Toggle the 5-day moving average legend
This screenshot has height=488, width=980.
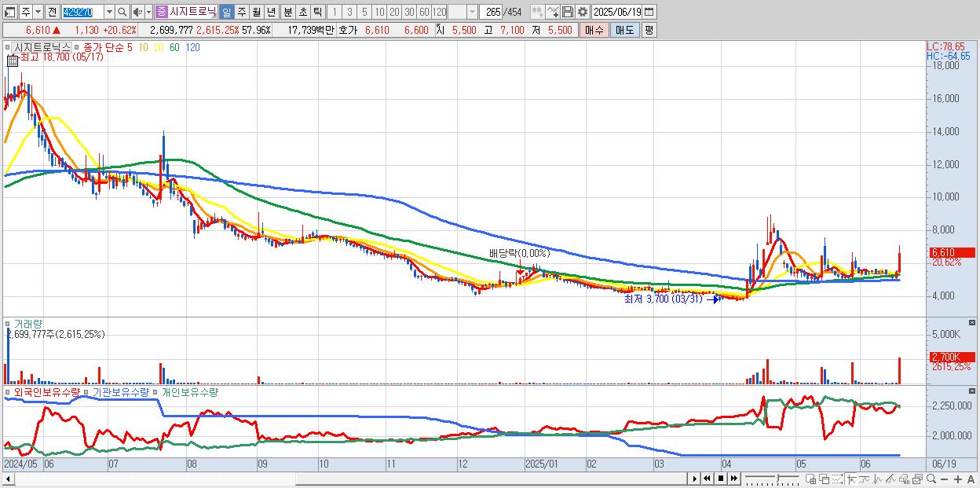click(130, 47)
